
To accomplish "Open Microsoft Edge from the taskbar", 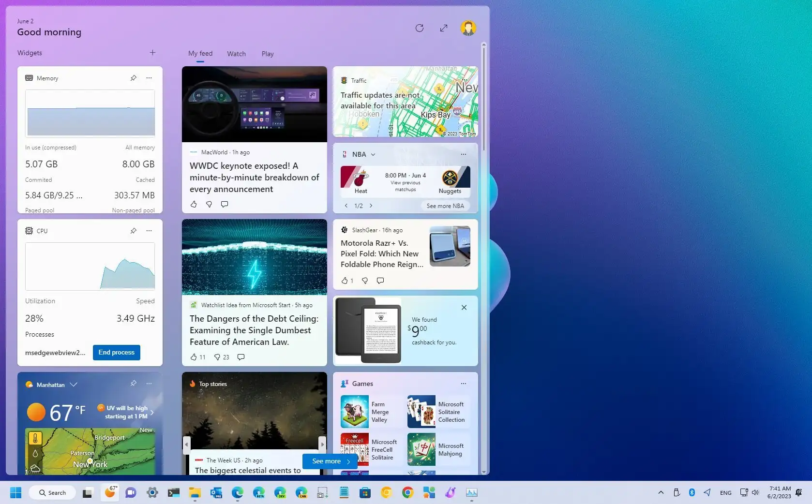I will click(x=237, y=492).
